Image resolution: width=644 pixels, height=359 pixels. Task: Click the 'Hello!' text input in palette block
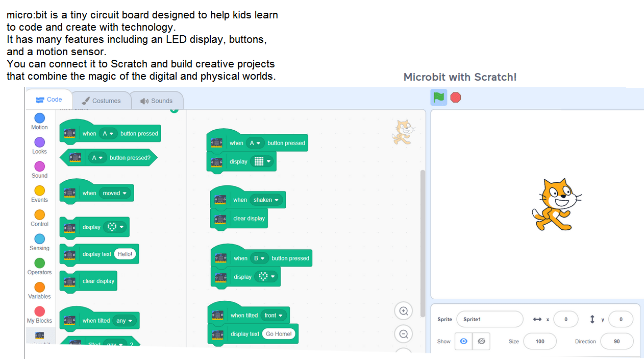tap(125, 254)
